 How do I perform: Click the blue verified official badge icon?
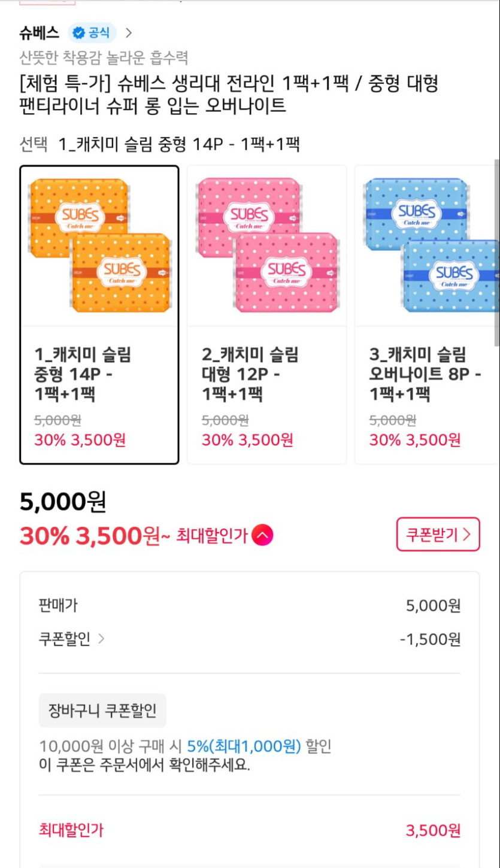coord(78,32)
